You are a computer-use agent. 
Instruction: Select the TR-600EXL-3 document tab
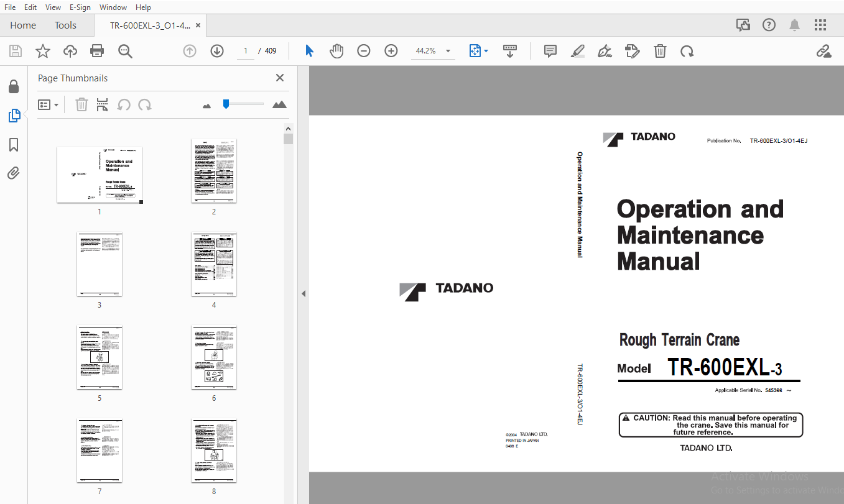(x=150, y=25)
